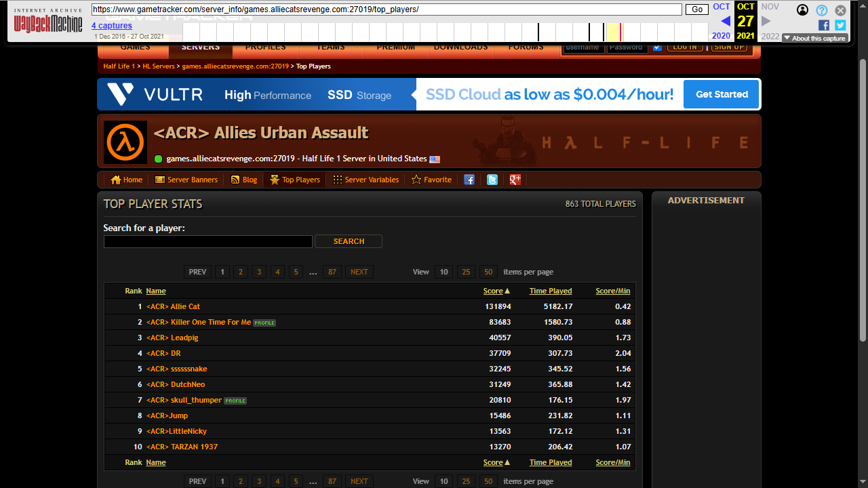Click the 2020 year link in Wayback toolbar
868x488 pixels.
point(722,36)
